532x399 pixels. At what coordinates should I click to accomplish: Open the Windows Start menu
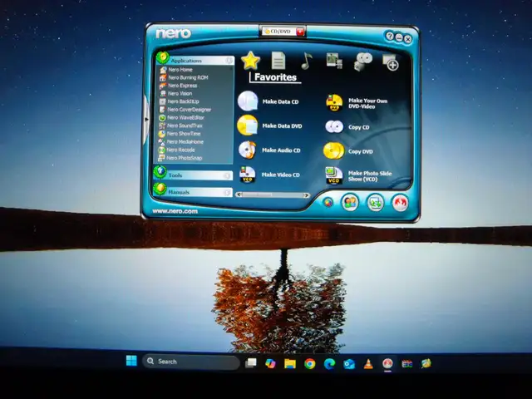coord(131,361)
